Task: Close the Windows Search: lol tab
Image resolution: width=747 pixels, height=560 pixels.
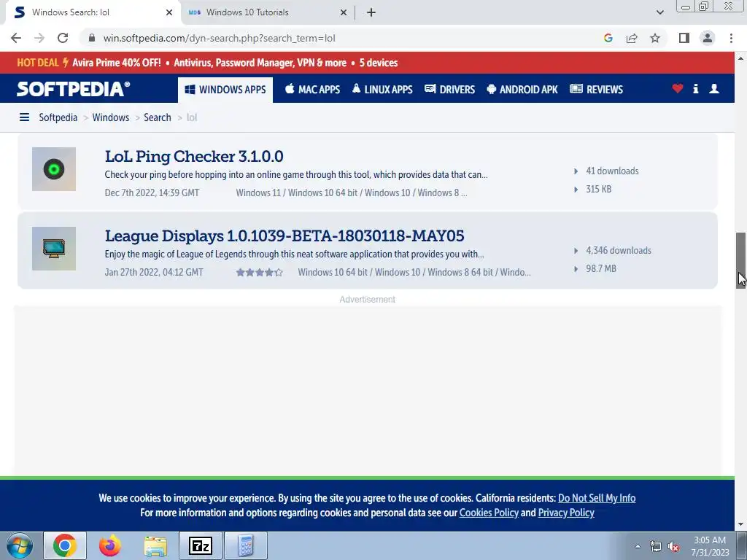Action: (169, 12)
